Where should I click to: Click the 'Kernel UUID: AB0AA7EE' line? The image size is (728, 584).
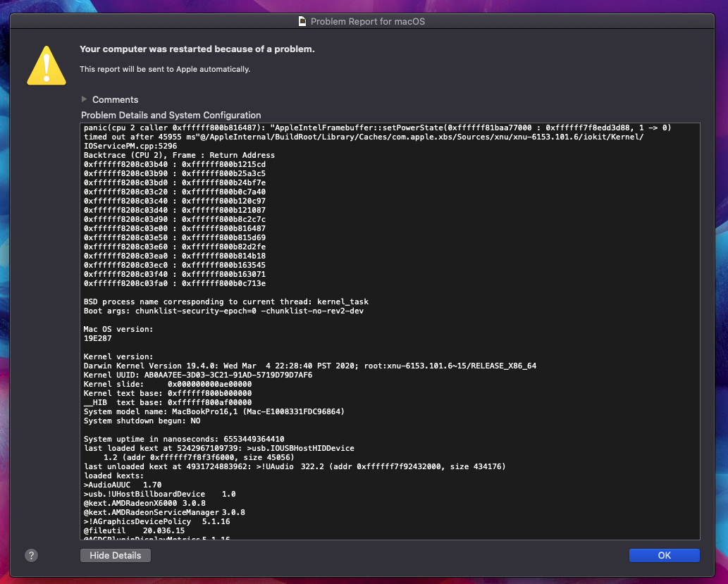click(198, 375)
